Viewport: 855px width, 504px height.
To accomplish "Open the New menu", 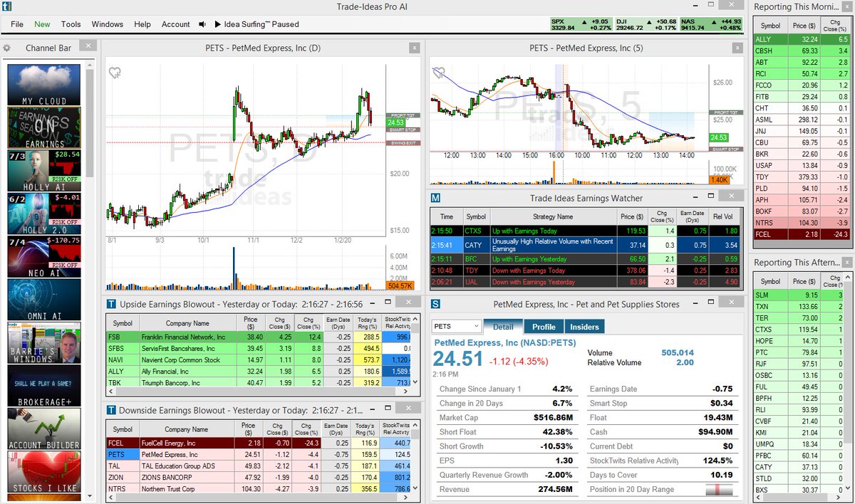I will tap(42, 24).
